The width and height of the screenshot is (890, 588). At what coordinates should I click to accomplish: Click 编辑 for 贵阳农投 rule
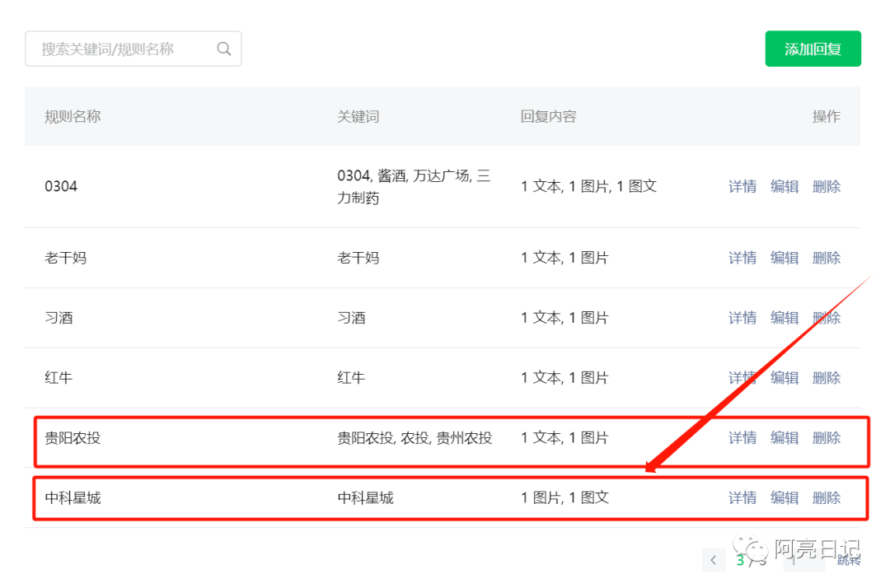[x=785, y=438]
